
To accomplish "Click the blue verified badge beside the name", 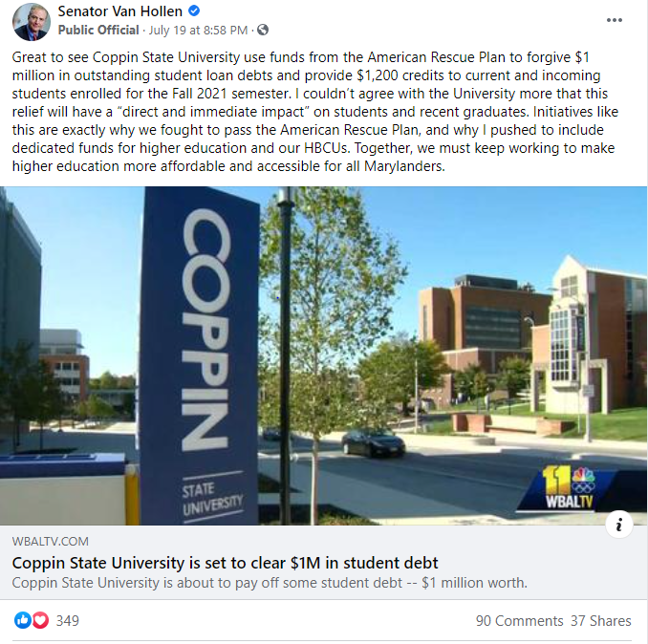I will (x=194, y=11).
